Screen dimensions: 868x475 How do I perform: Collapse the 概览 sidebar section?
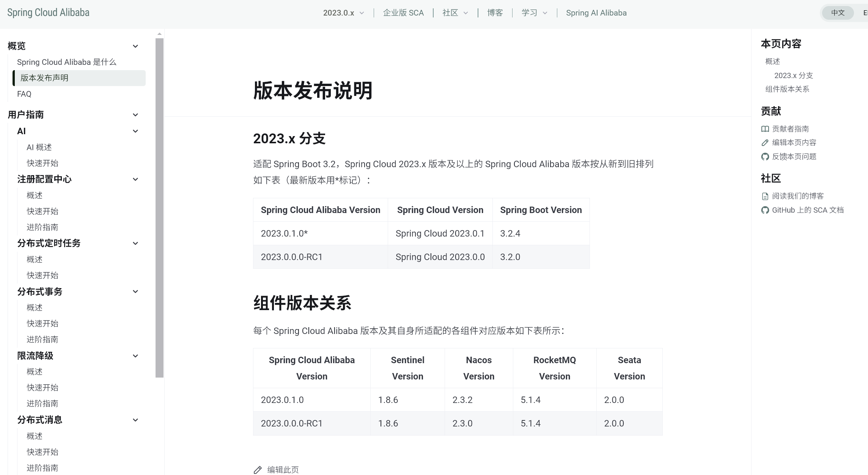tap(135, 46)
